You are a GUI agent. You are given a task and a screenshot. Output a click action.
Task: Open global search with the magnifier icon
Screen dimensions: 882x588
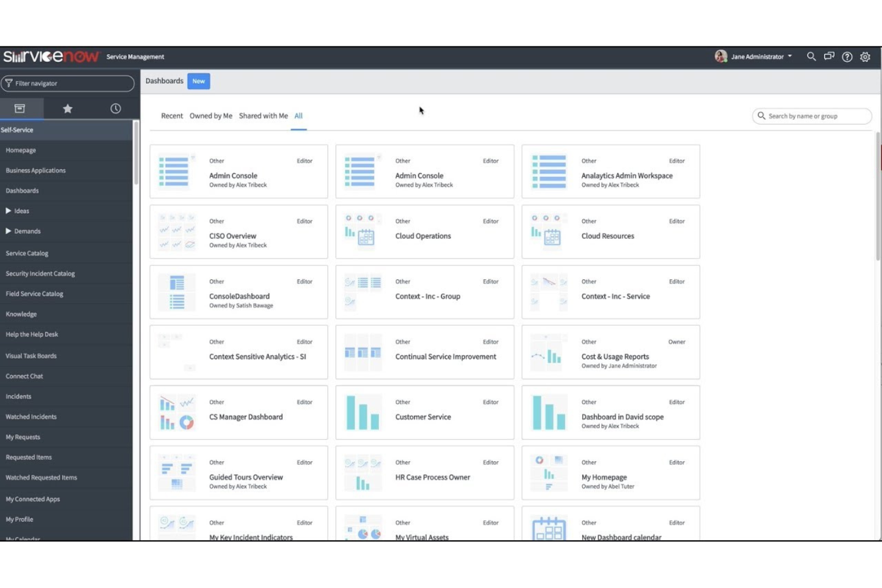pos(811,57)
